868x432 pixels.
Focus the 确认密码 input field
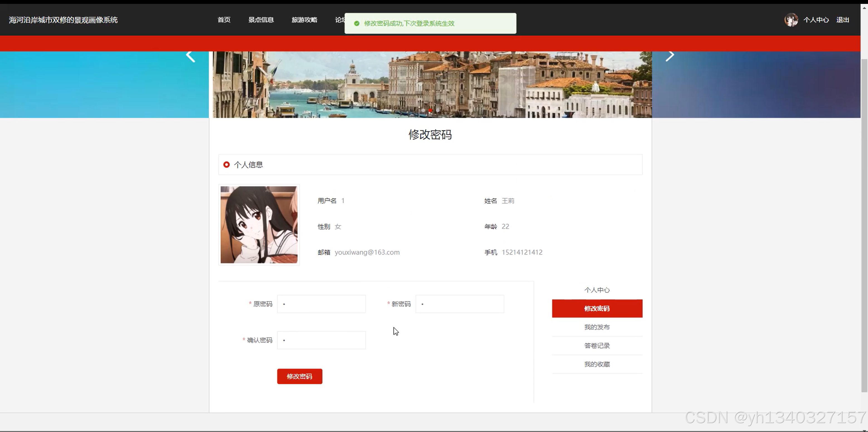tap(321, 340)
